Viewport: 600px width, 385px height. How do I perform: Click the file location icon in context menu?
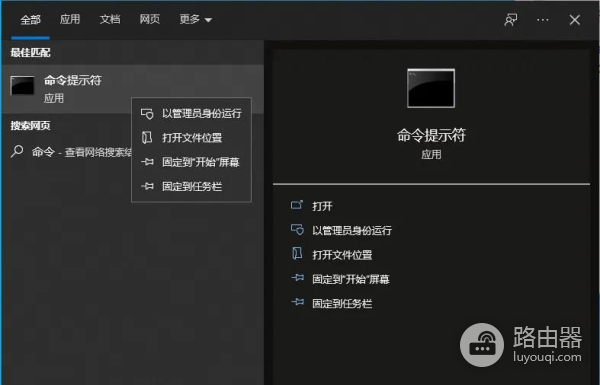click(147, 138)
